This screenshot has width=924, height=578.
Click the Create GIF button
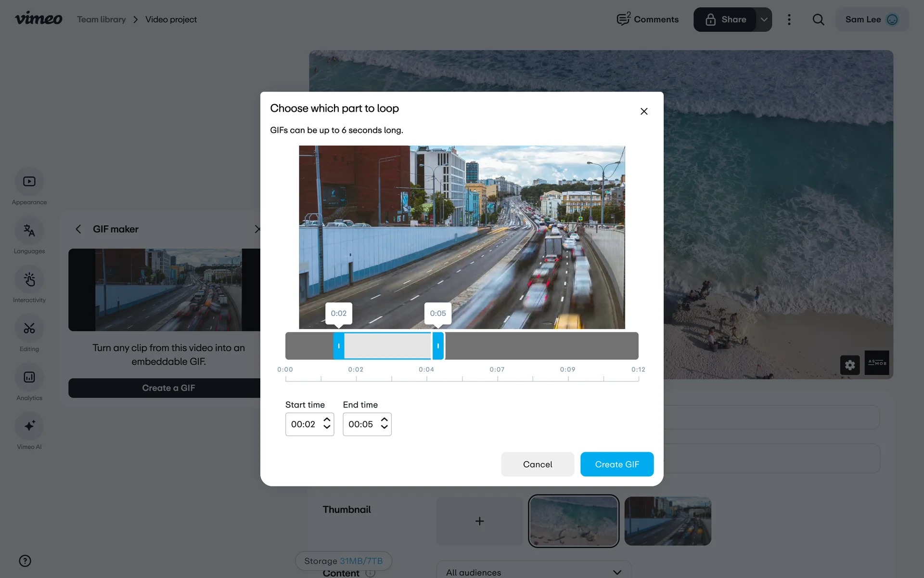[616, 464]
